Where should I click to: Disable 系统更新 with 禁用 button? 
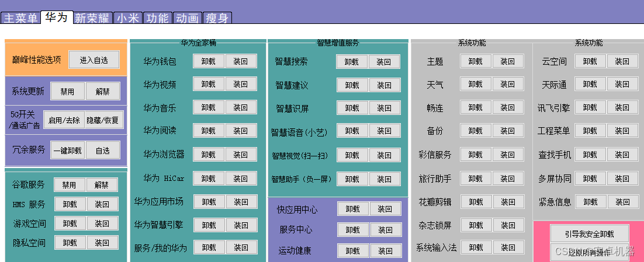point(67,91)
